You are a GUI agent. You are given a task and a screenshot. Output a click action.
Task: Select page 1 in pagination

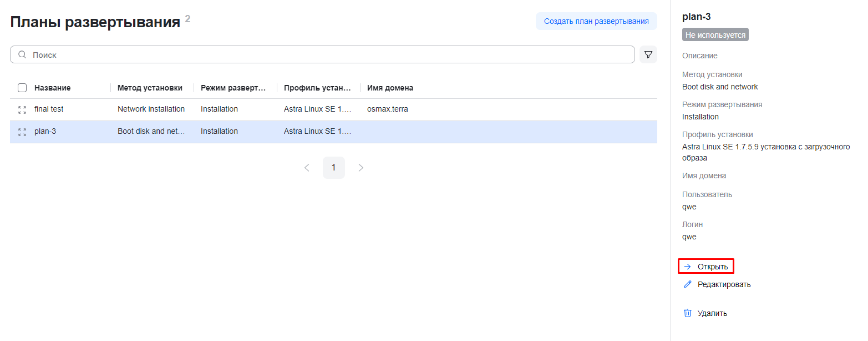coord(333,168)
